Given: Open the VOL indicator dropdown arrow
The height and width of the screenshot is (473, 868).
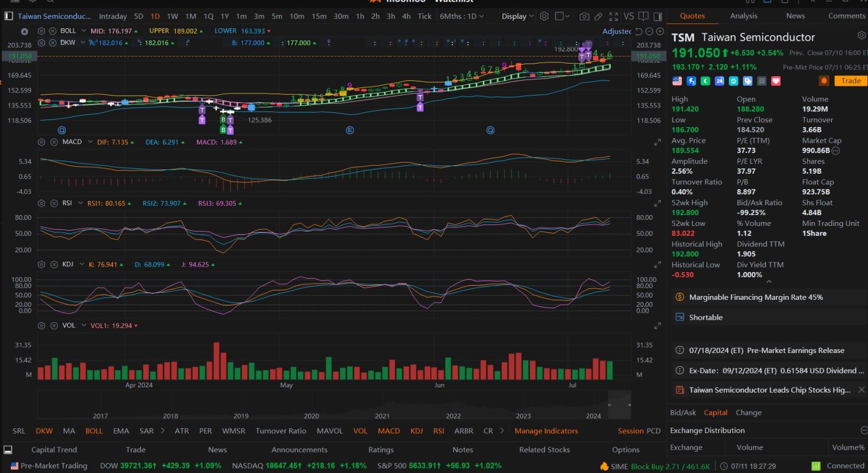Looking at the screenshot, I should click(84, 326).
